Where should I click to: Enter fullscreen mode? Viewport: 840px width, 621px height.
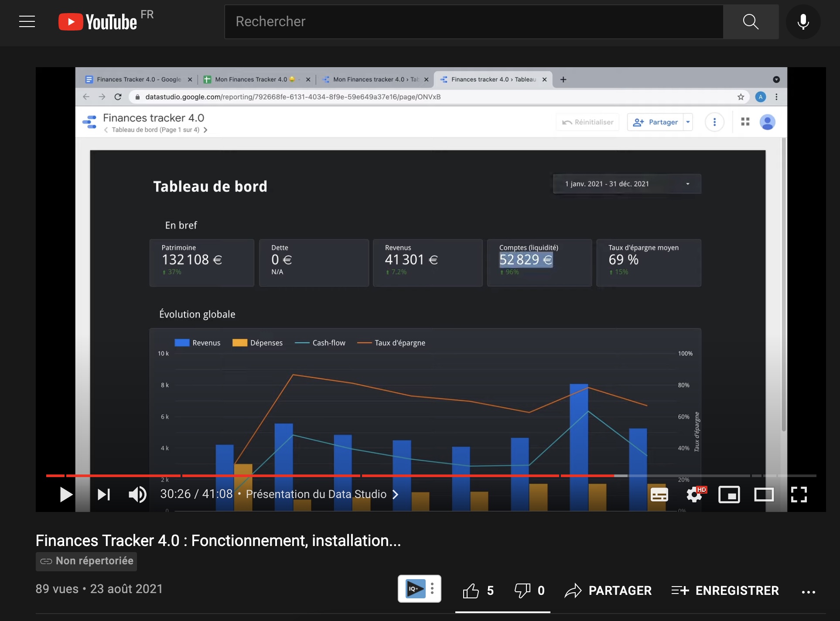click(799, 495)
